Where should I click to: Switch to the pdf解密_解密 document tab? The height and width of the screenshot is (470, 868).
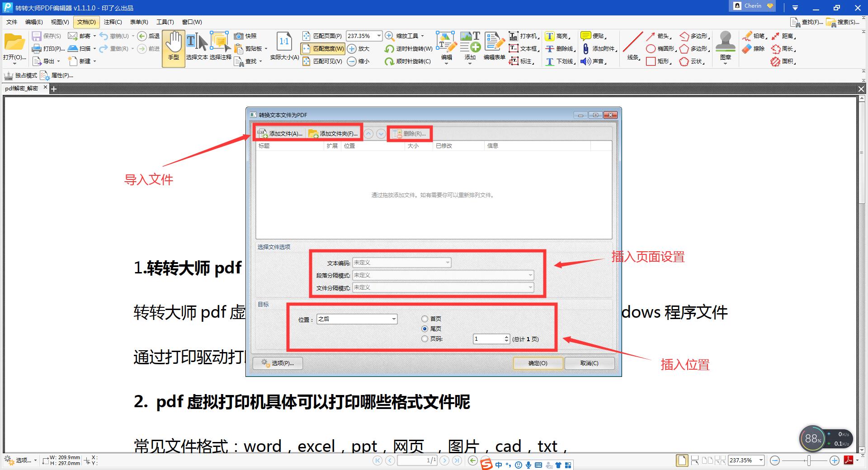[x=22, y=89]
